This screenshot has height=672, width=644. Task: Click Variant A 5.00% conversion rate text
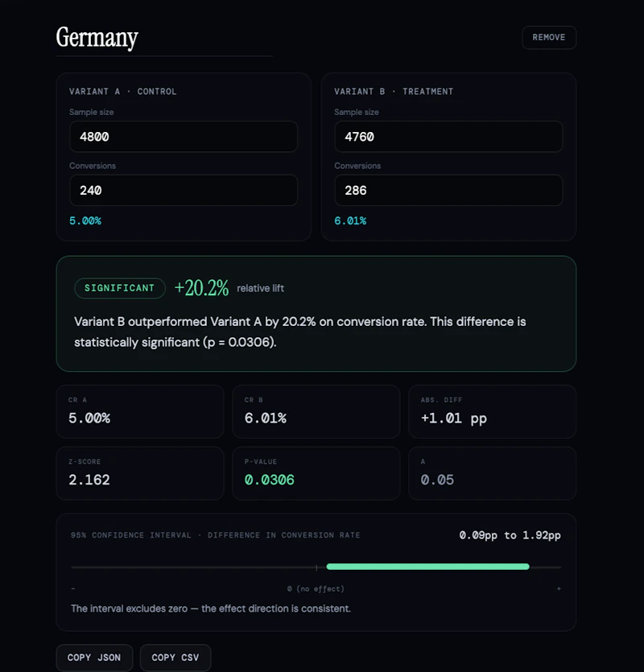[85, 221]
